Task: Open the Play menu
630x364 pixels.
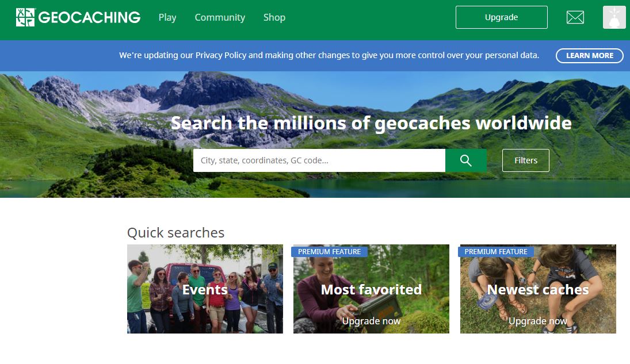Action: tap(167, 17)
